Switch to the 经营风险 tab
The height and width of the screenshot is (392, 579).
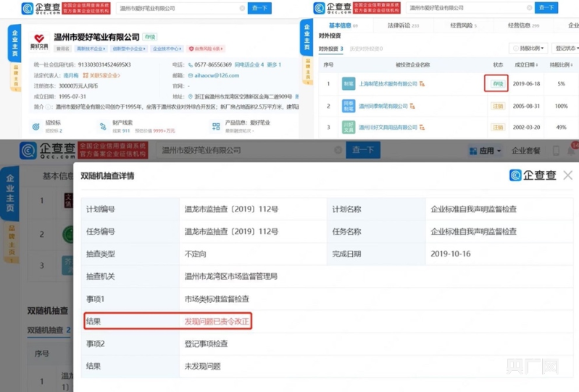point(462,25)
